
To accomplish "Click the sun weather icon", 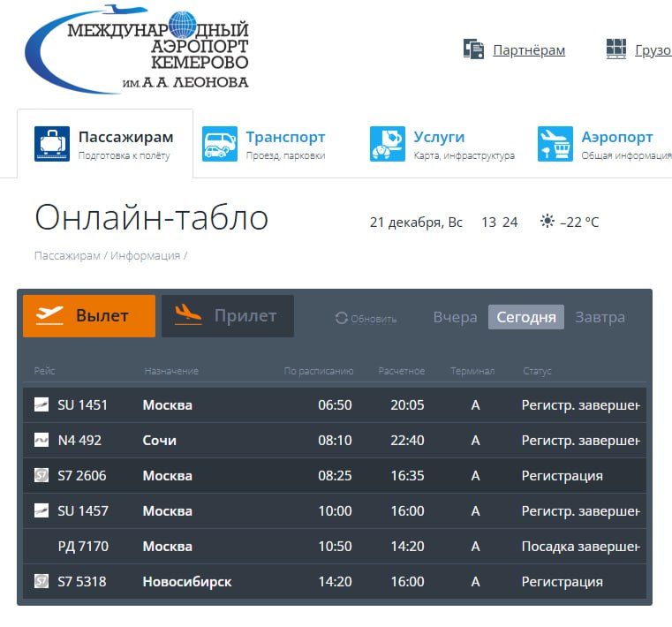I will coord(547,222).
